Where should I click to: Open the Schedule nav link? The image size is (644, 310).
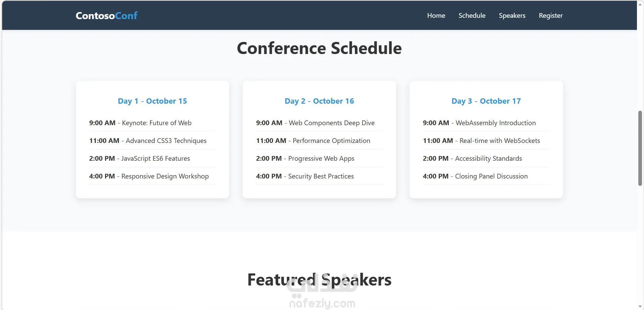coord(472,15)
